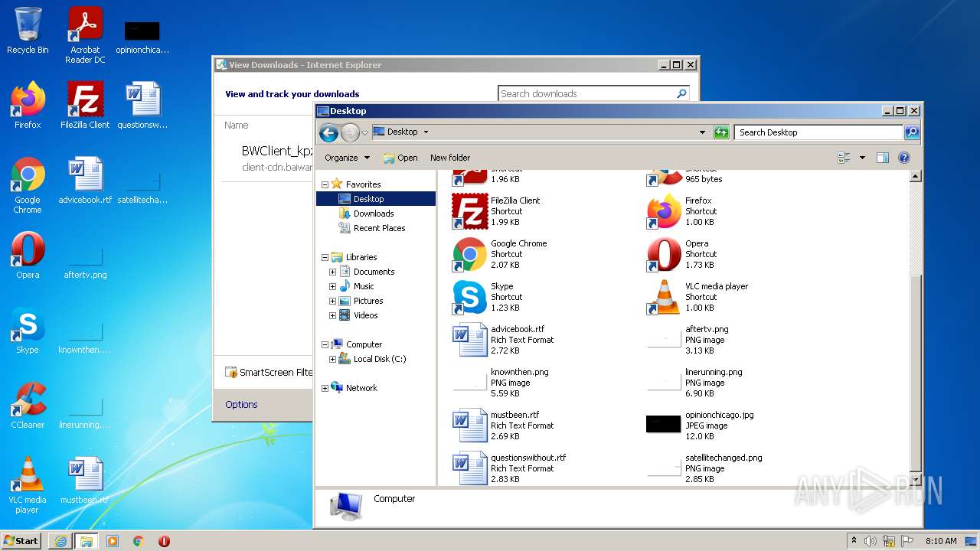Open Firefox desktop shortcut
980x551 pixels.
coord(28,106)
